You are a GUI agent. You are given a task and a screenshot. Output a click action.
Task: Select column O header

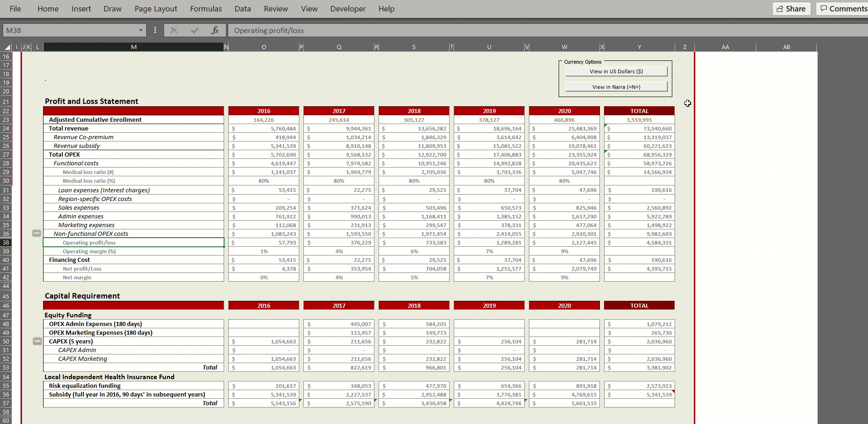tap(264, 47)
